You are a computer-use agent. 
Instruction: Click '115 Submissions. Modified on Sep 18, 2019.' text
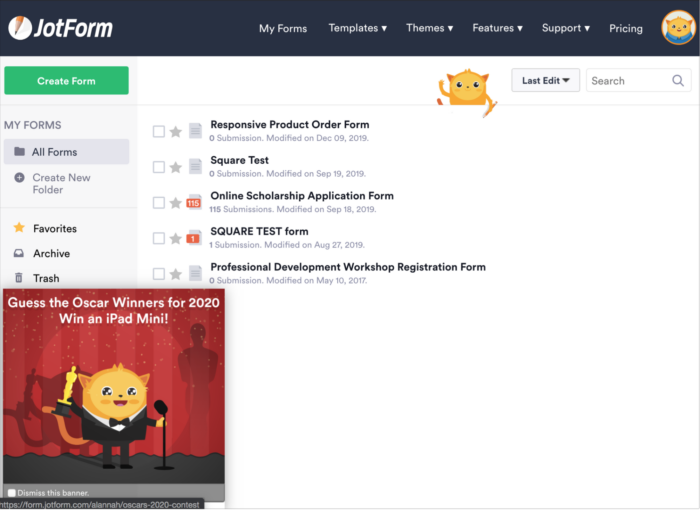coord(292,209)
